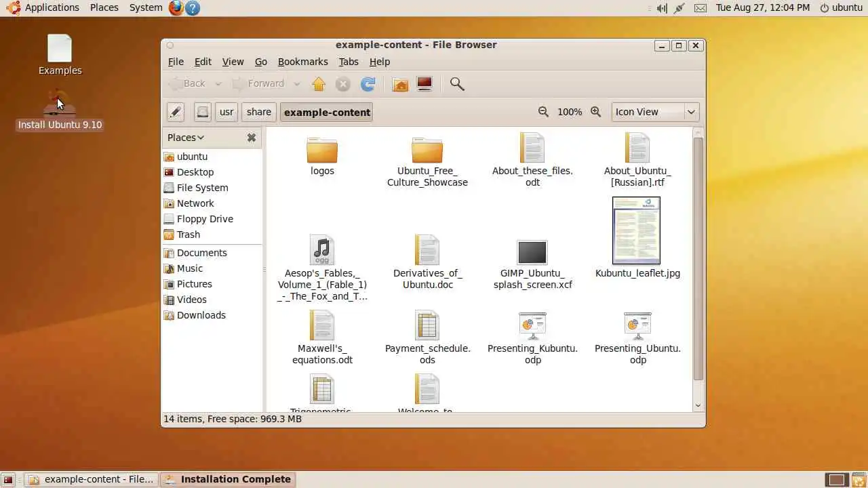Select About_Ubuntu_[Russian].rtf file icon
Image resolution: width=868 pixels, height=488 pixels.
coord(637,147)
